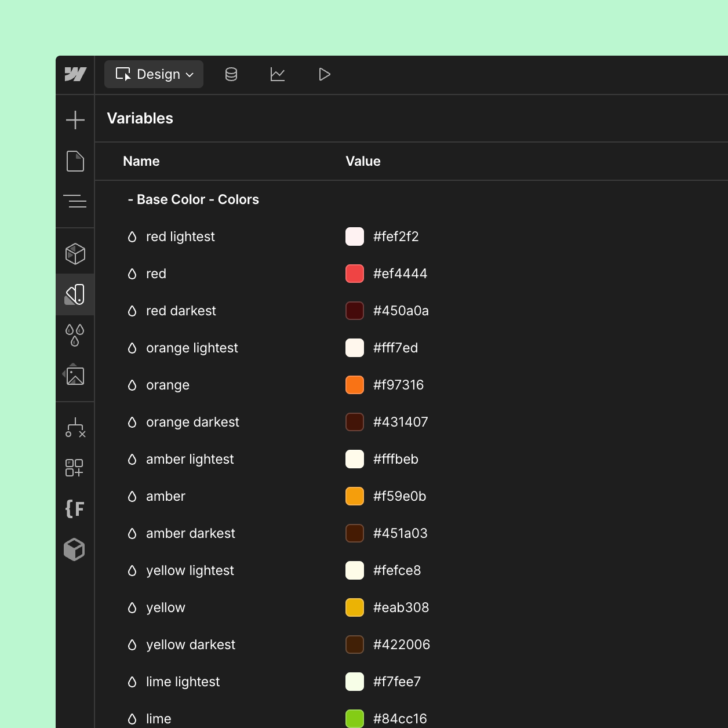Image resolution: width=728 pixels, height=728 pixels.
Task: Open the solid cube app icon
Action: 74,549
